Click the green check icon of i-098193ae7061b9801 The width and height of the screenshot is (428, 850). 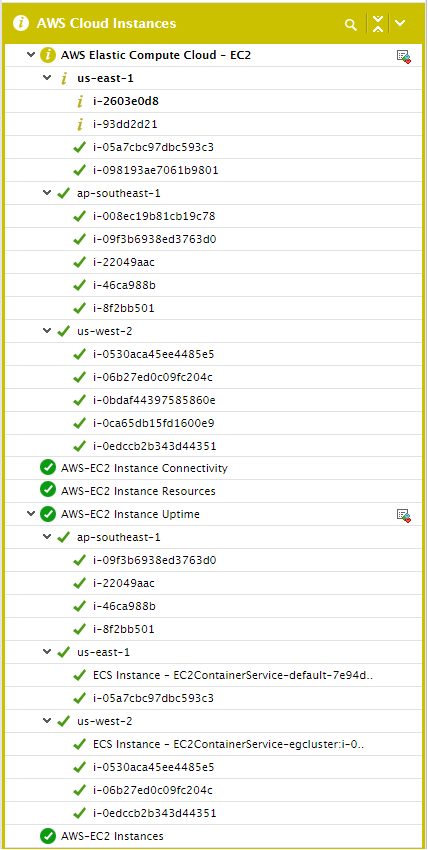pos(80,170)
